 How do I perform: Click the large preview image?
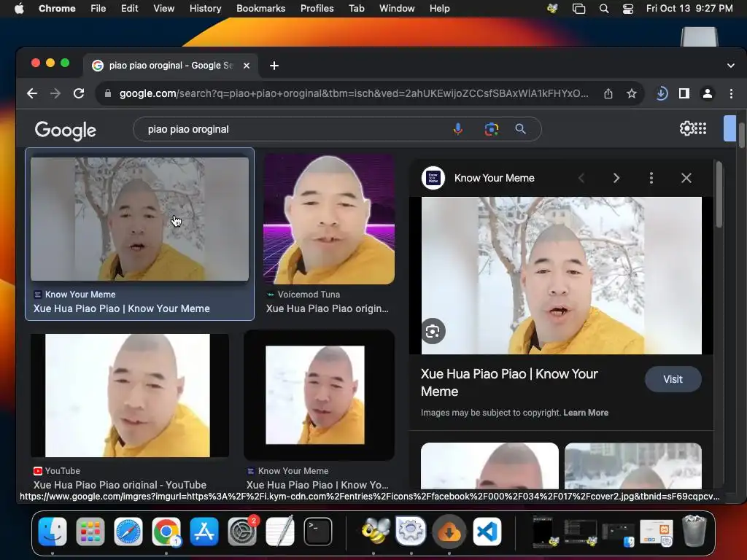(x=562, y=275)
